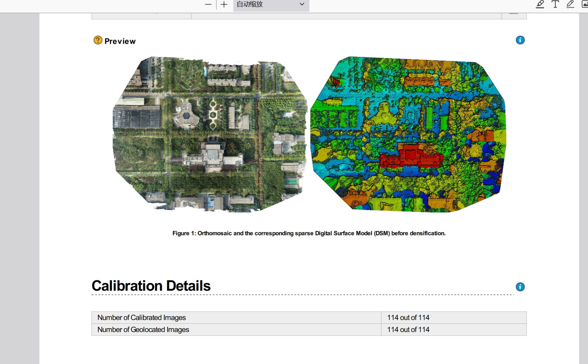Click the Figure 1 caption text
The width and height of the screenshot is (588, 364).
tap(309, 233)
